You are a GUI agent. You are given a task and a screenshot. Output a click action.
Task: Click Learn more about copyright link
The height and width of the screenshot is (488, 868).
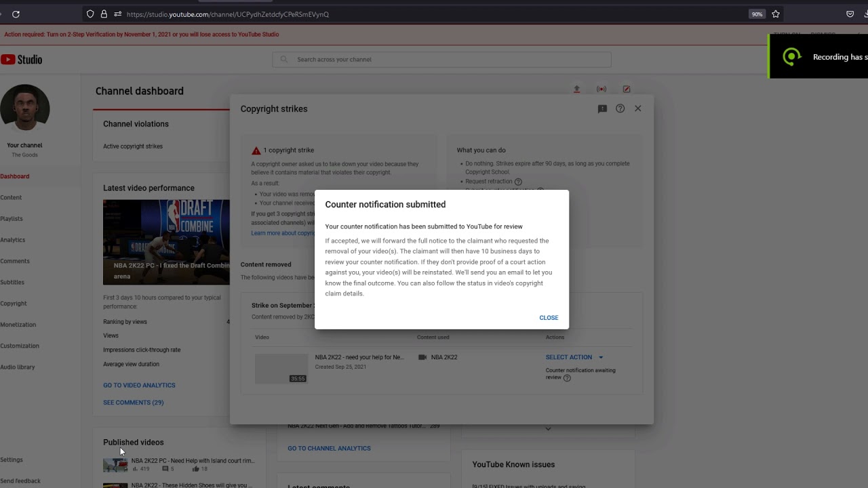pyautogui.click(x=283, y=233)
